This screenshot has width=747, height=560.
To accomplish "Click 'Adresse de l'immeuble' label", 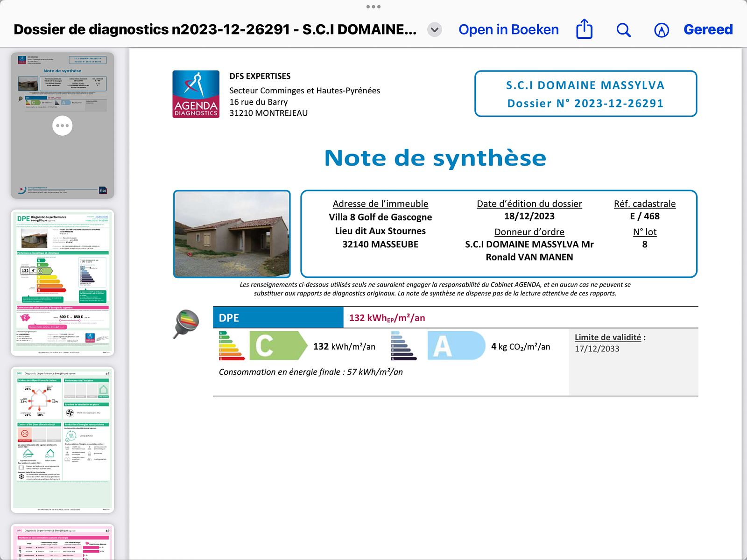I will click(x=381, y=204).
